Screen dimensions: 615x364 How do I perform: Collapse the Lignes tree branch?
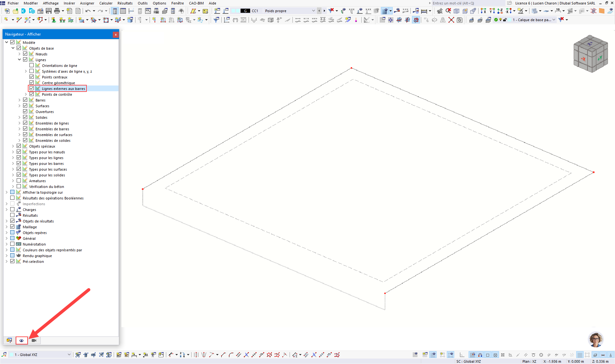[x=19, y=60]
